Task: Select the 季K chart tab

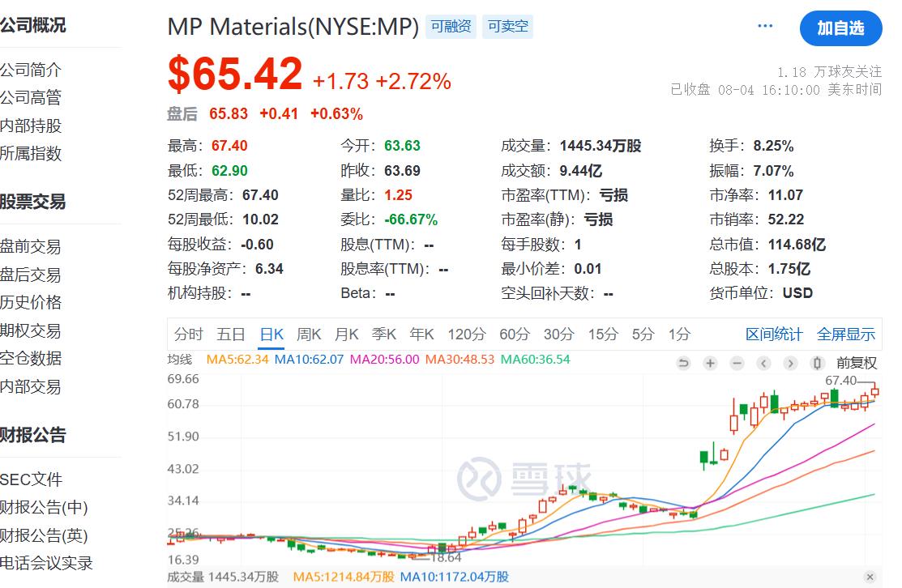Action: (383, 334)
